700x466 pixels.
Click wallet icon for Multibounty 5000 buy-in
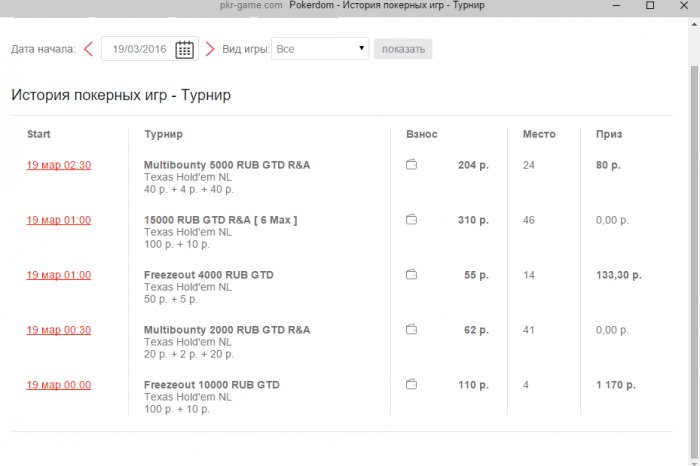(411, 165)
